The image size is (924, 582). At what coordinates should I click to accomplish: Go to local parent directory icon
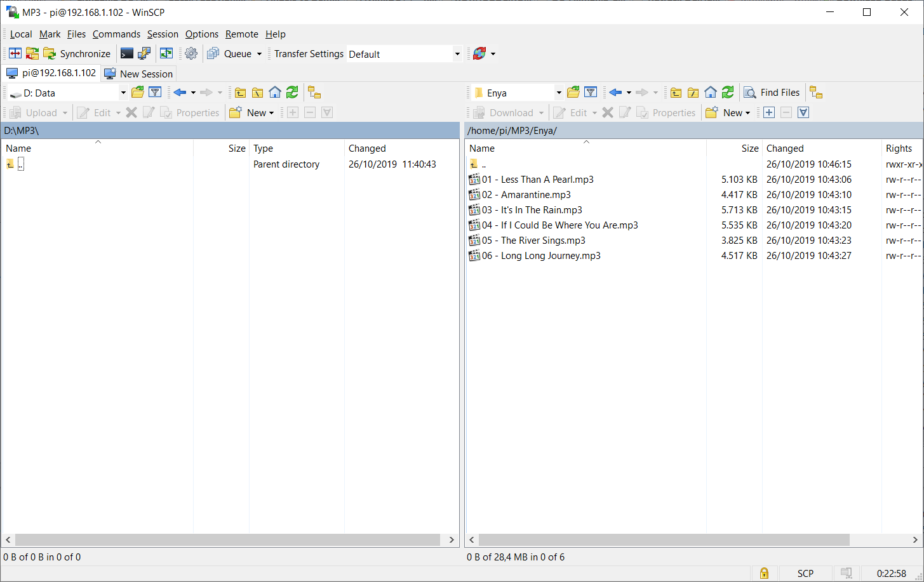pos(240,93)
